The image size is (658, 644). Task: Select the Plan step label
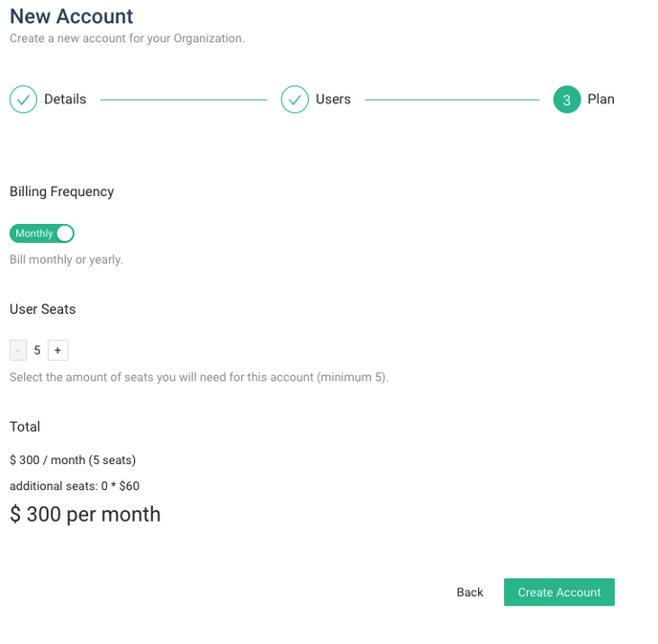(x=601, y=100)
